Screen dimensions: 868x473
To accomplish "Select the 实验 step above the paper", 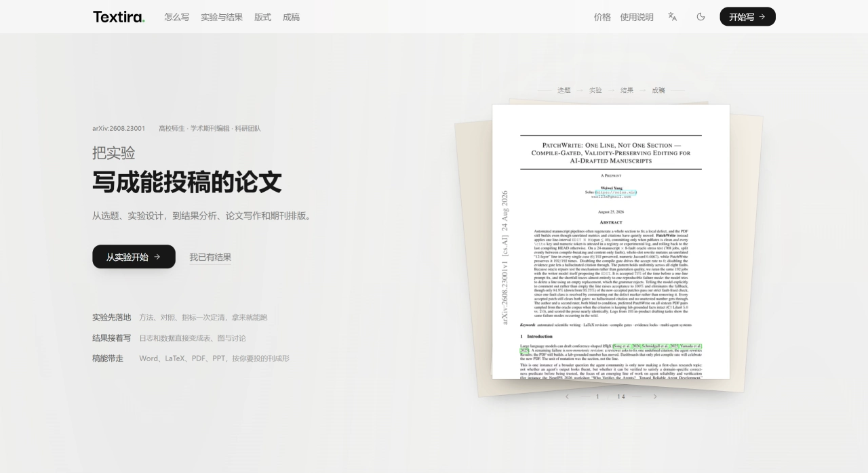I will pos(595,90).
